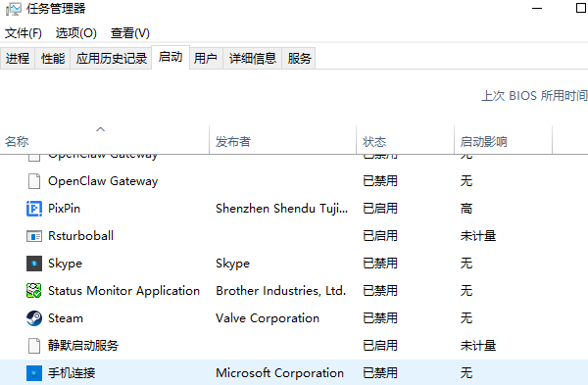
Task: Select the PixPin name text
Action: pyautogui.click(x=64, y=209)
